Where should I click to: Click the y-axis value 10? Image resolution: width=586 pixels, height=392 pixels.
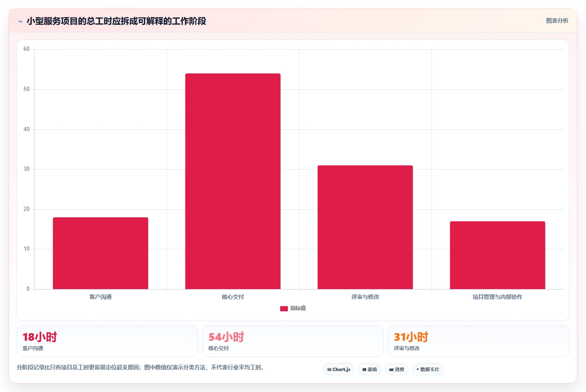26,249
